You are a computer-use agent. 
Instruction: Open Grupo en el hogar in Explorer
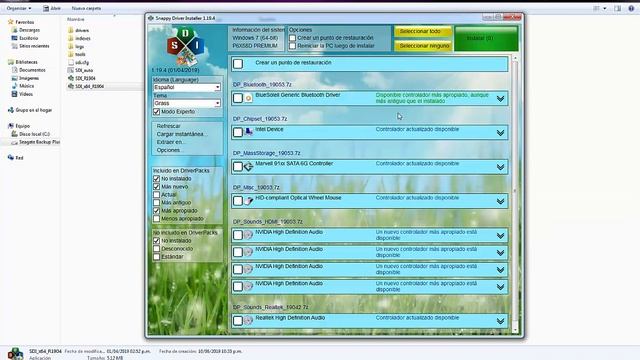[30, 110]
